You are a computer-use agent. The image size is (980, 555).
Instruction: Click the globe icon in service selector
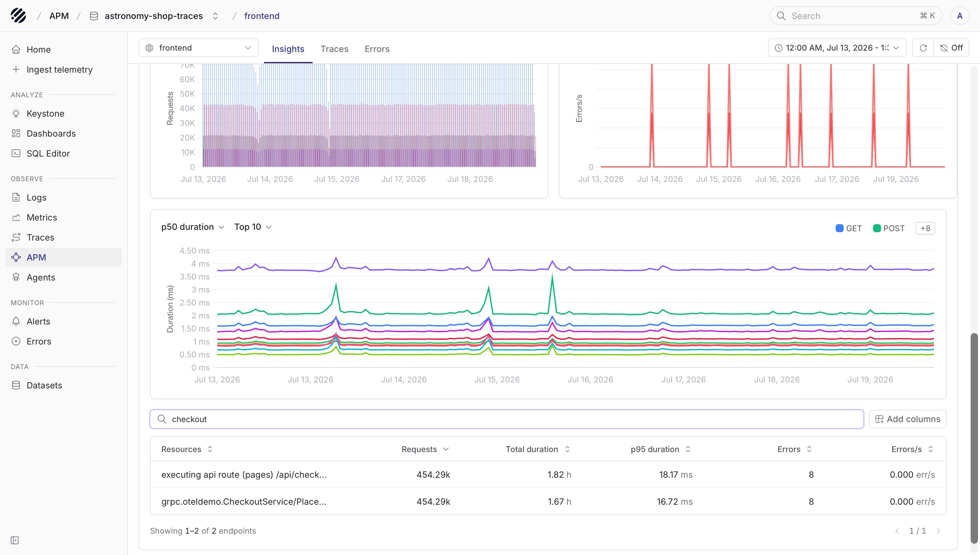click(149, 48)
